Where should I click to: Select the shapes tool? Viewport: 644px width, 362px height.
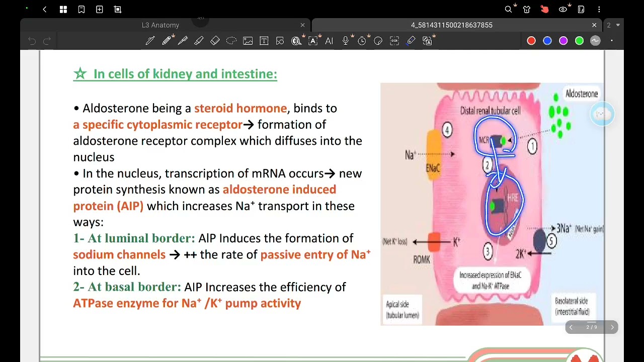pyautogui.click(x=280, y=41)
